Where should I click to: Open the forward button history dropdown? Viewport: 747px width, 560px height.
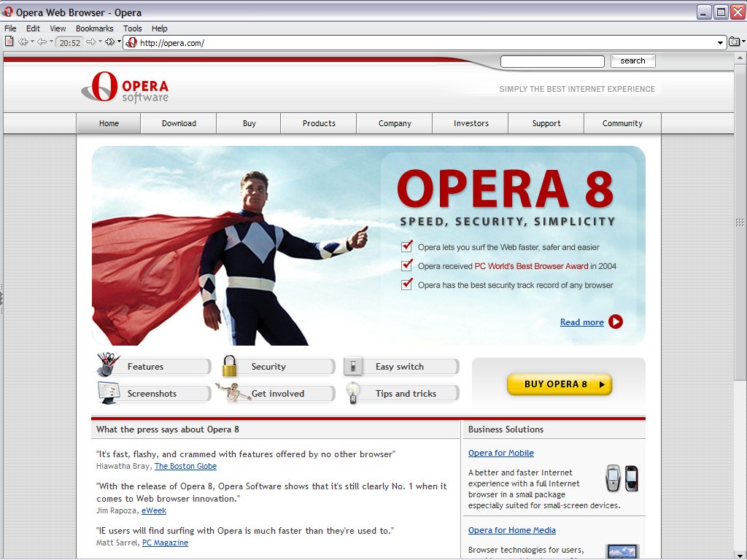(x=99, y=42)
